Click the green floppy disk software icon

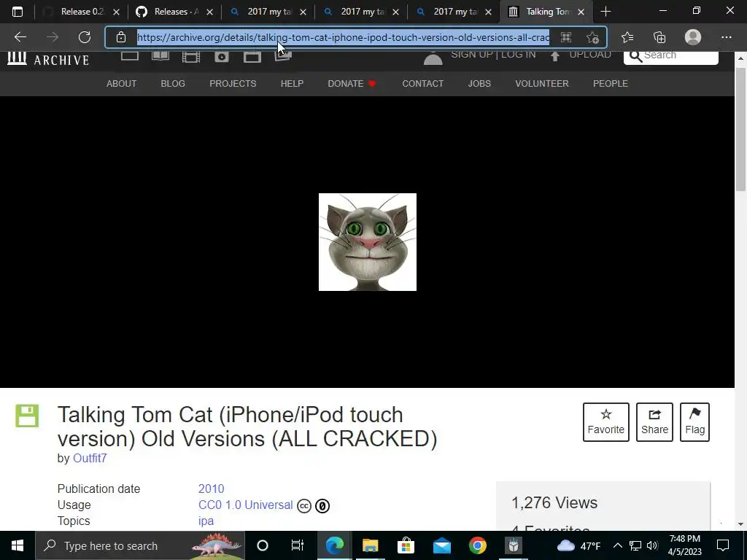pyautogui.click(x=27, y=416)
